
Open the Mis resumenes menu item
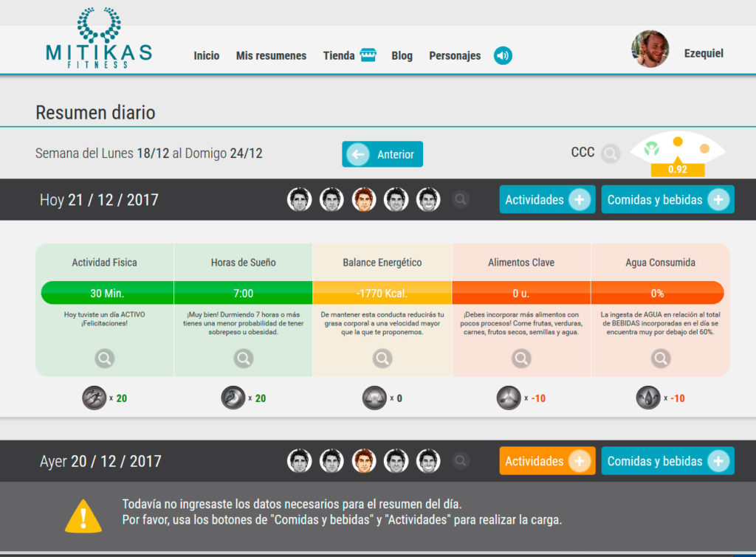click(270, 55)
